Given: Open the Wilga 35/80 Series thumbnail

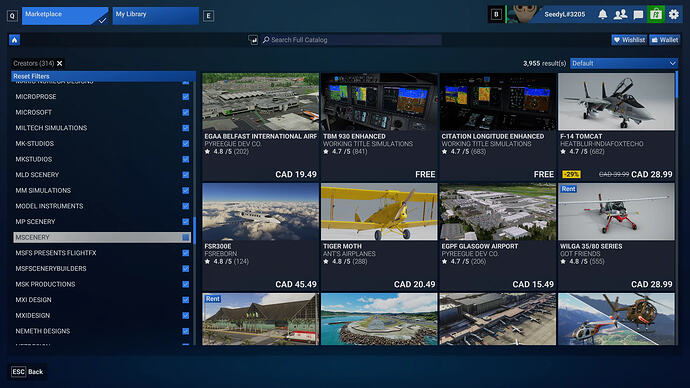Looking at the screenshot, I should point(616,212).
